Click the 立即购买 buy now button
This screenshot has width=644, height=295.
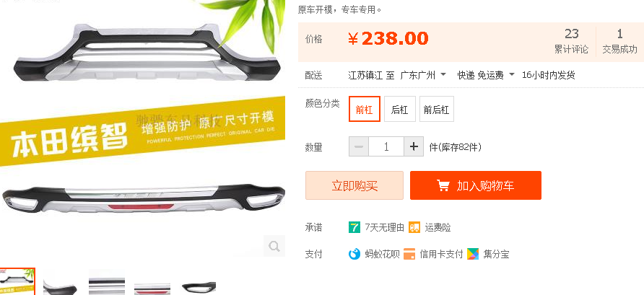coord(354,185)
